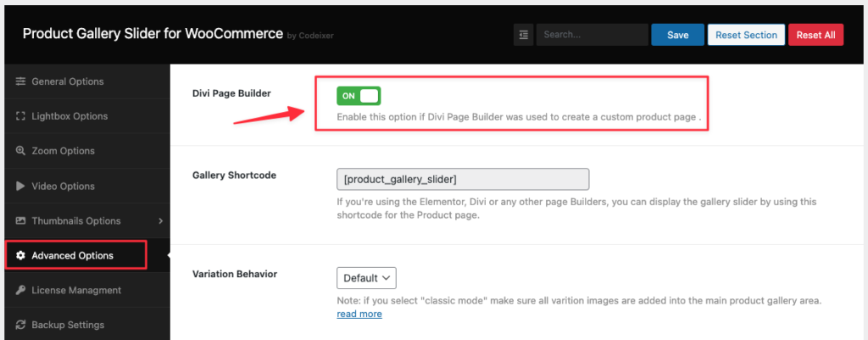Open Lightbox Options section
This screenshot has width=868, height=340.
[x=87, y=116]
